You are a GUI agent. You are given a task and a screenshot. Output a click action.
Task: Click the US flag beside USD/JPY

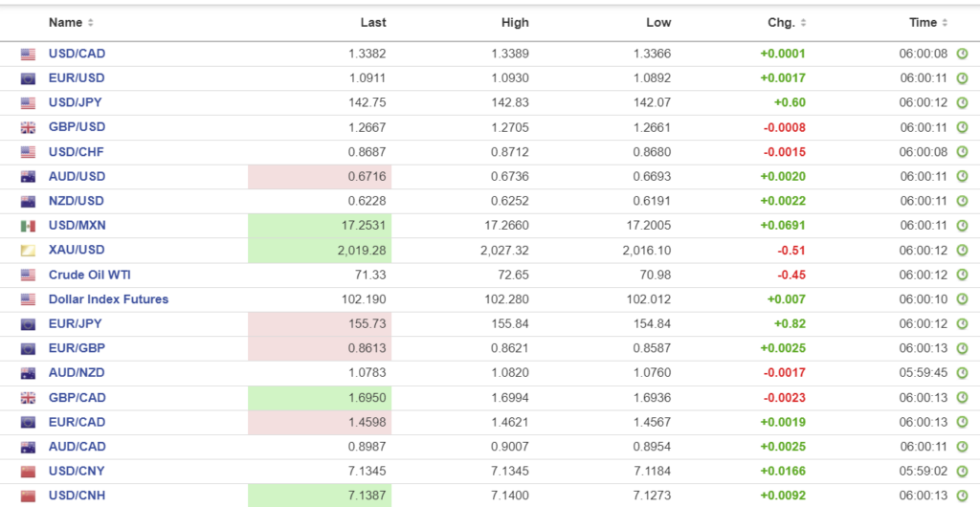click(28, 103)
